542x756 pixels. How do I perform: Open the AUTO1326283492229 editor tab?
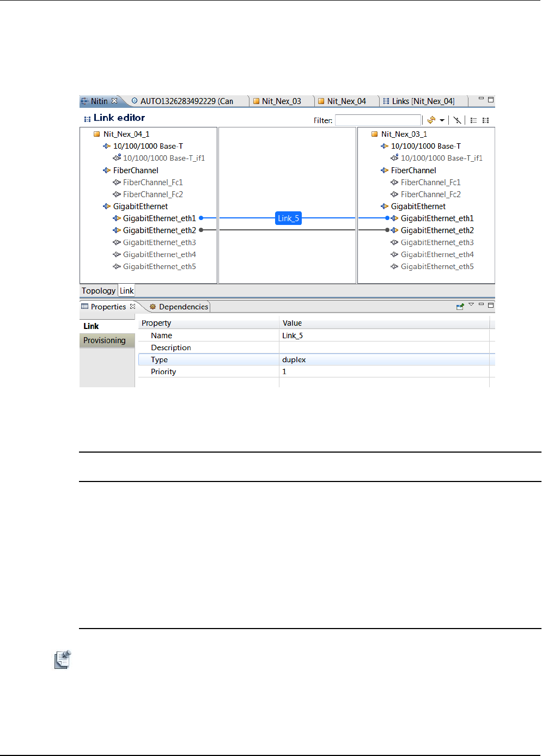[186, 101]
